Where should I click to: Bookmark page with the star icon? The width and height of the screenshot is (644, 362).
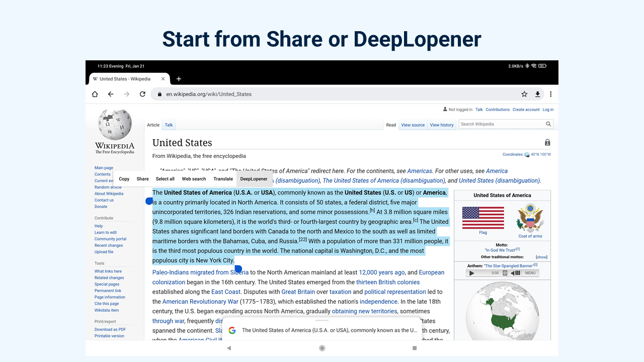pyautogui.click(x=524, y=94)
